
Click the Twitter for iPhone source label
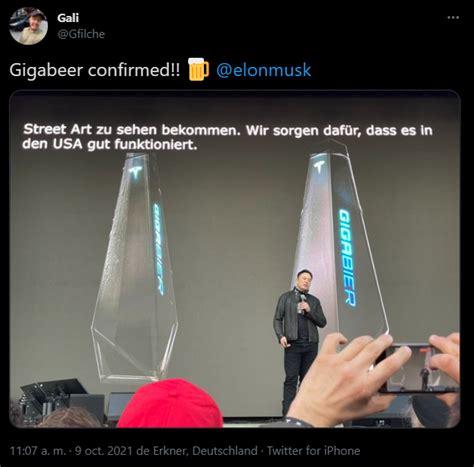point(313,451)
